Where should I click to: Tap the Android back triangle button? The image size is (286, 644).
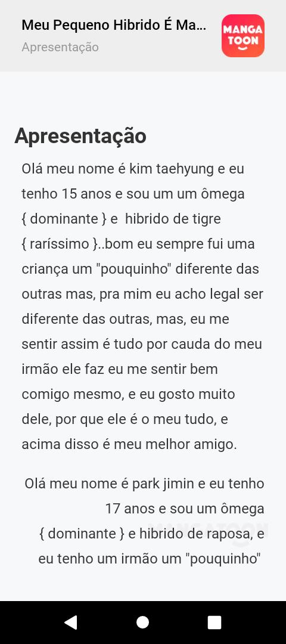[71, 622]
